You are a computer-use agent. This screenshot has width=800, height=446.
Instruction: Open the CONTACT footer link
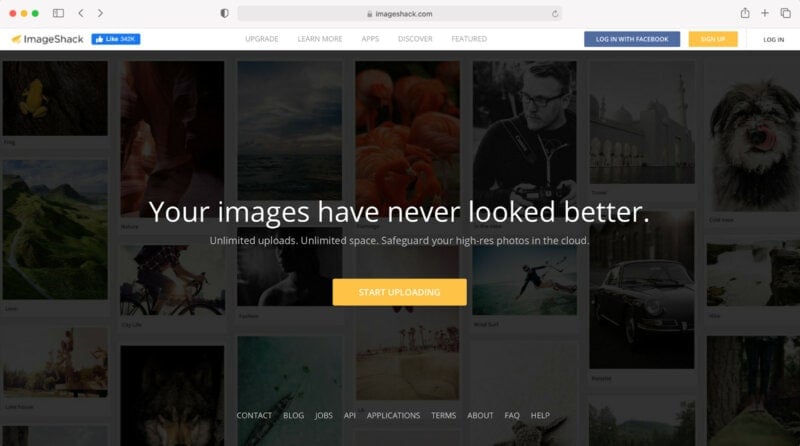coord(254,415)
